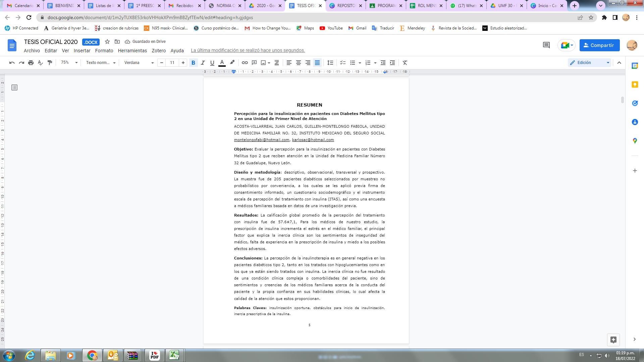Screen dimensions: 644x362
Task: Expand numbered list options arrow
Action: point(375,63)
